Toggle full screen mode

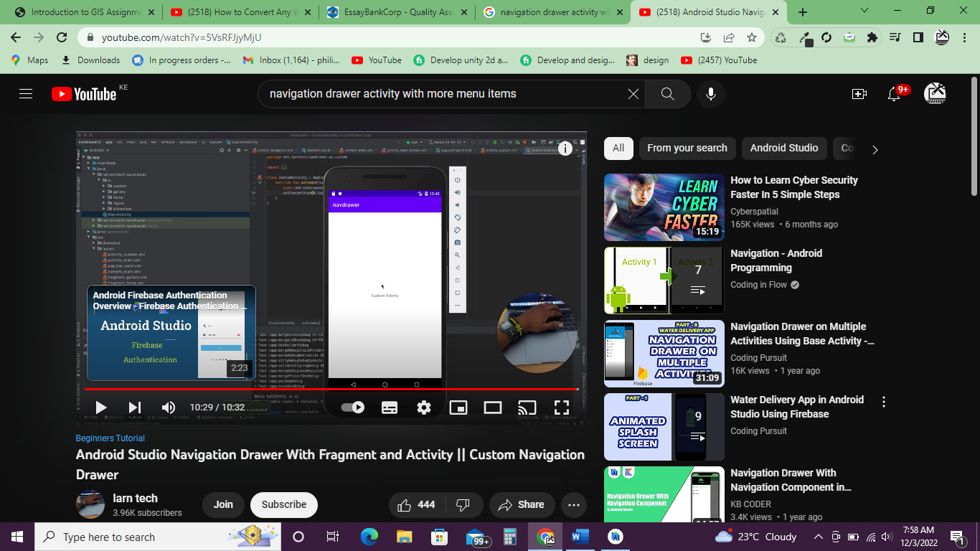562,408
